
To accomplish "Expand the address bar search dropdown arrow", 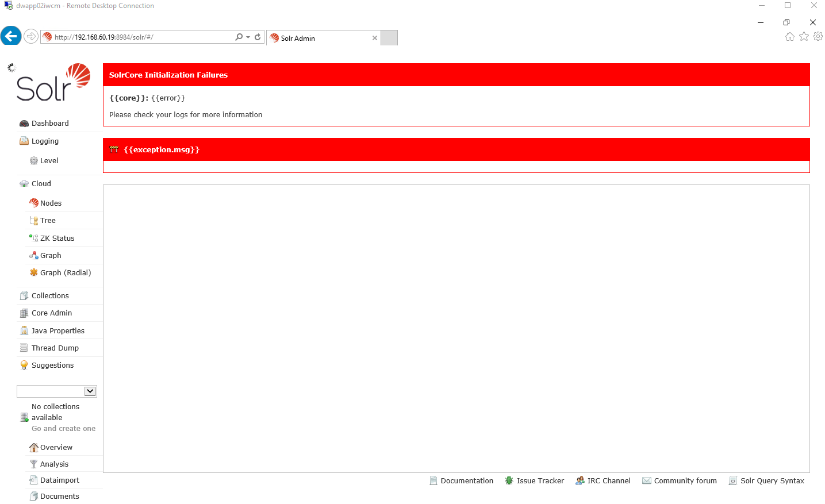I will pos(248,37).
